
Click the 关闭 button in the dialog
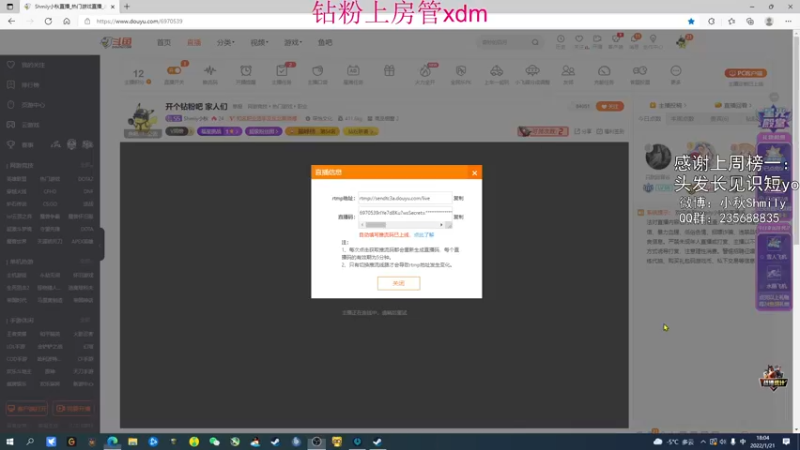click(398, 283)
